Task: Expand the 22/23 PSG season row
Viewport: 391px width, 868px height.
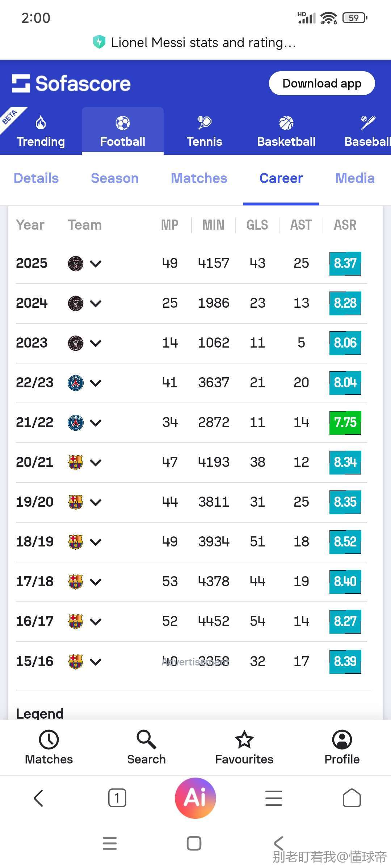Action: tap(96, 383)
